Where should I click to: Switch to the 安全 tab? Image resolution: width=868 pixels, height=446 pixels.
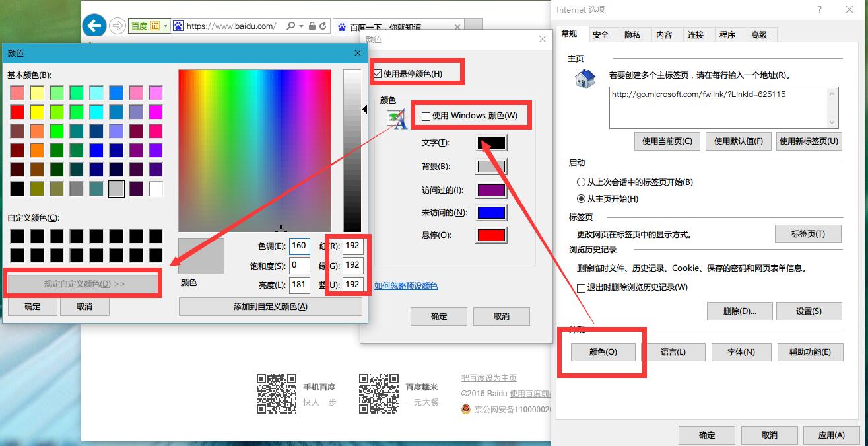(x=601, y=34)
